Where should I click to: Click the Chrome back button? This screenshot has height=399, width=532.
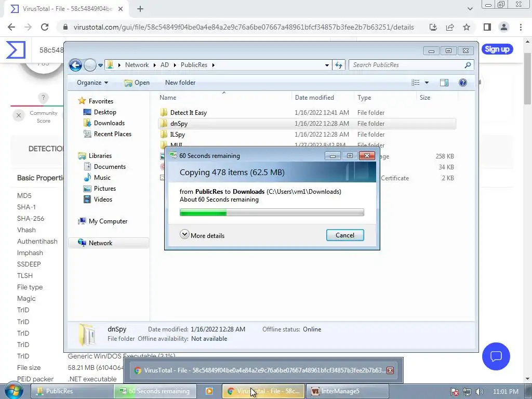[x=11, y=27]
